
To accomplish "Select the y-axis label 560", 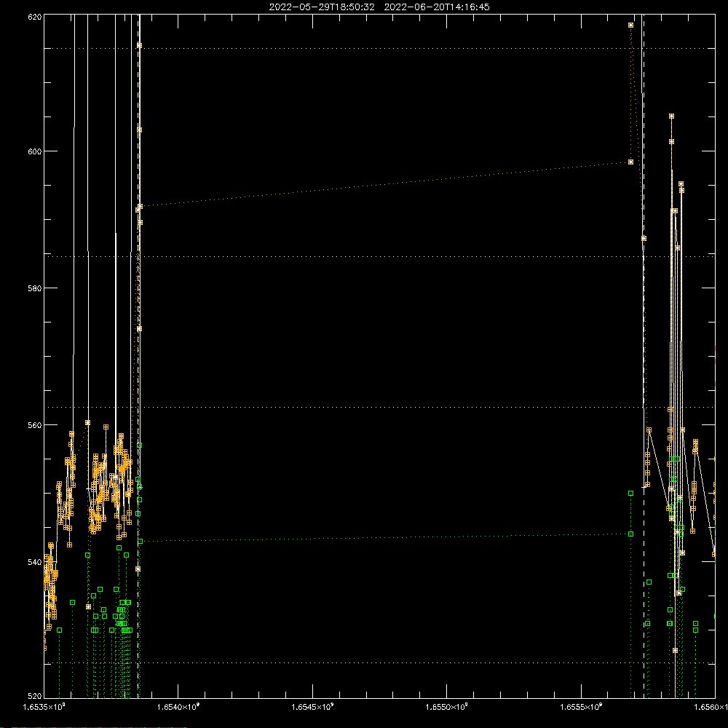I will point(35,425).
